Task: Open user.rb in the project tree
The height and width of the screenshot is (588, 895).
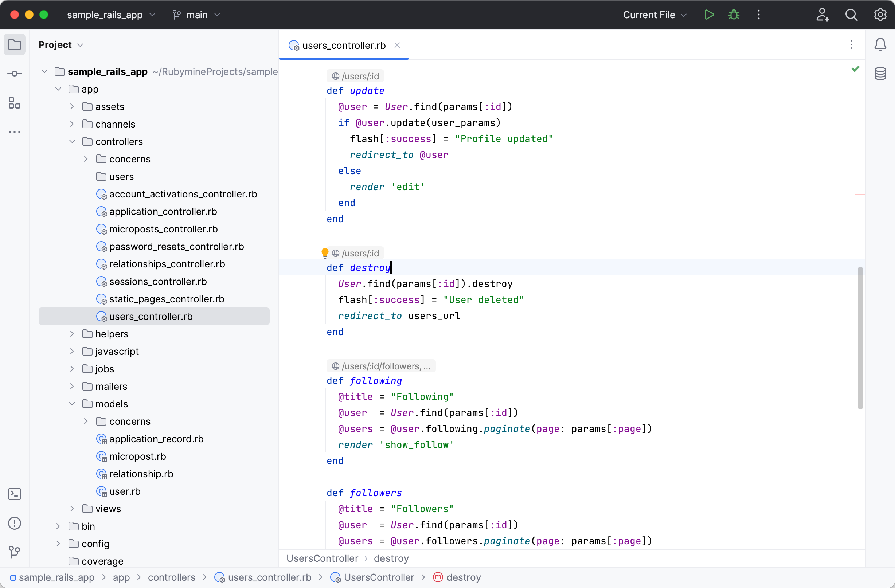Action: [125, 491]
